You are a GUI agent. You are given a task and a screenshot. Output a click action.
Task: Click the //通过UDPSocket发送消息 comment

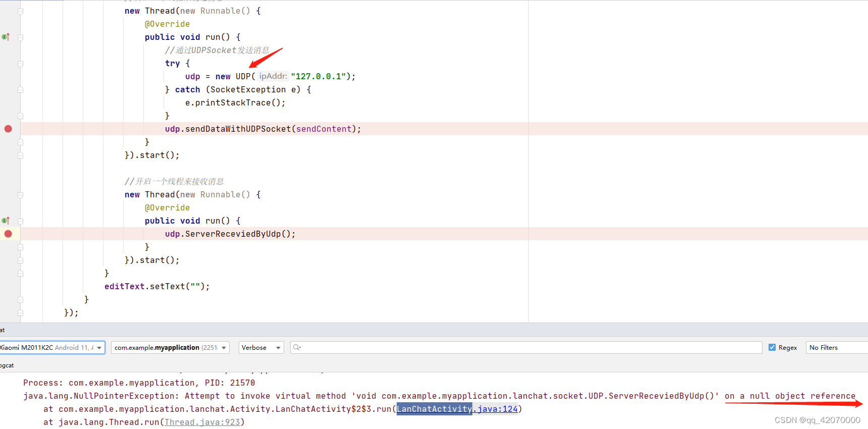click(x=217, y=50)
